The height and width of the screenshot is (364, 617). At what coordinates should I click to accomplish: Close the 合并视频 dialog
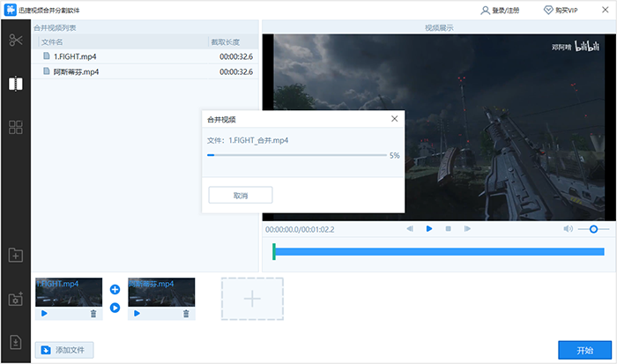(x=394, y=119)
